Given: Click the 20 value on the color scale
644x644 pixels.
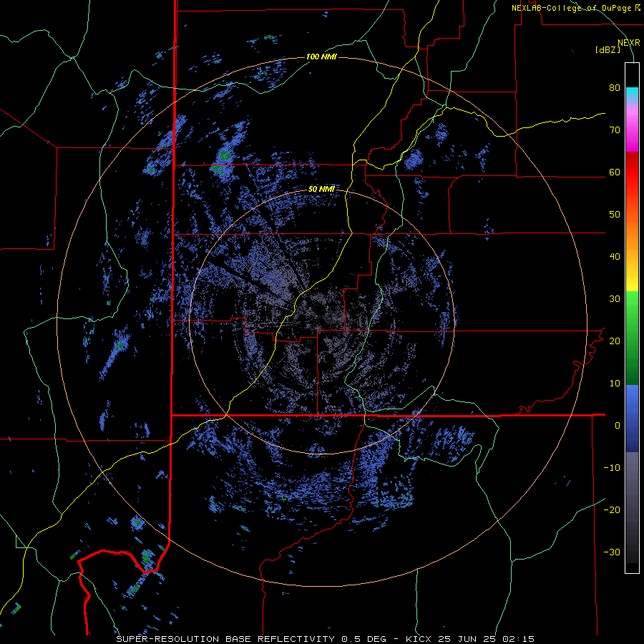Looking at the screenshot, I should click(615, 341).
